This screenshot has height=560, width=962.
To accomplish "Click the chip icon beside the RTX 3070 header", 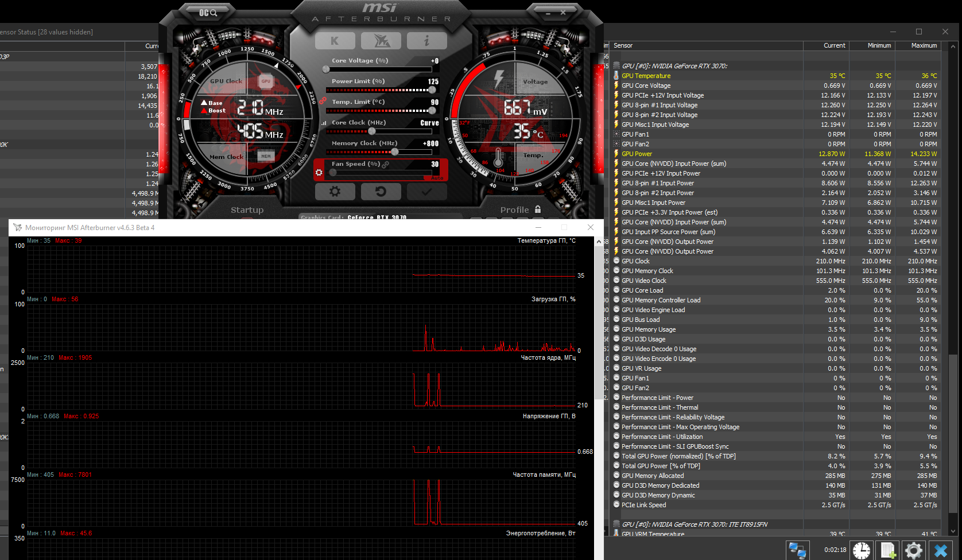I will point(616,66).
